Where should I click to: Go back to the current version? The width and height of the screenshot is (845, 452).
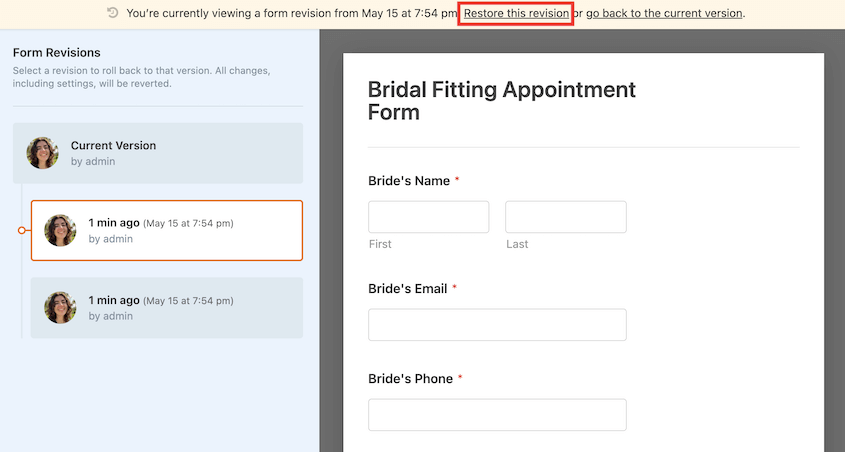pyautogui.click(x=664, y=13)
